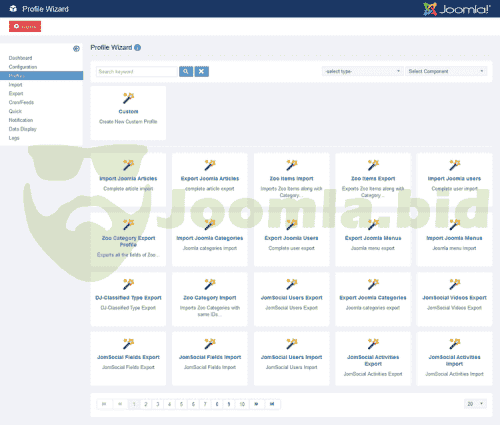
Task: Click the Joomla logo in header
Action: (457, 9)
